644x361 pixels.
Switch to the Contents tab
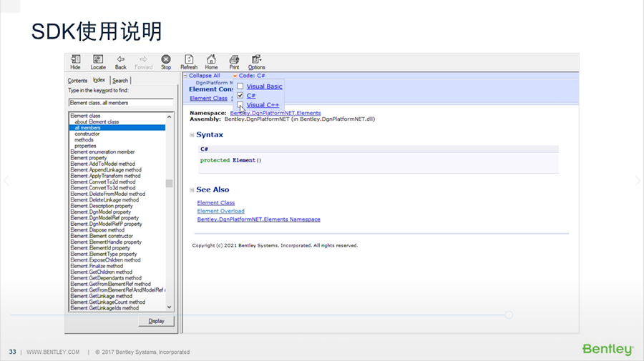pyautogui.click(x=77, y=80)
